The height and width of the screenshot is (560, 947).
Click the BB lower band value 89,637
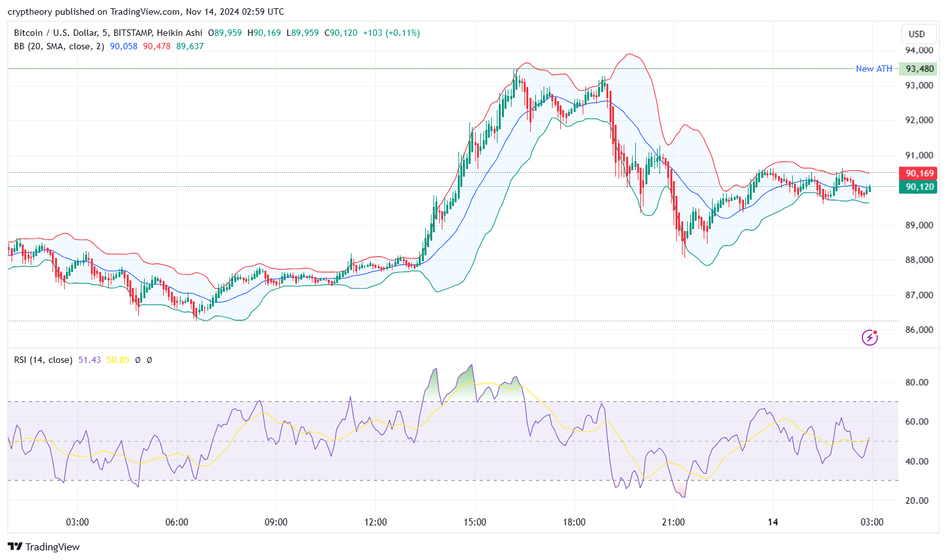pos(190,46)
